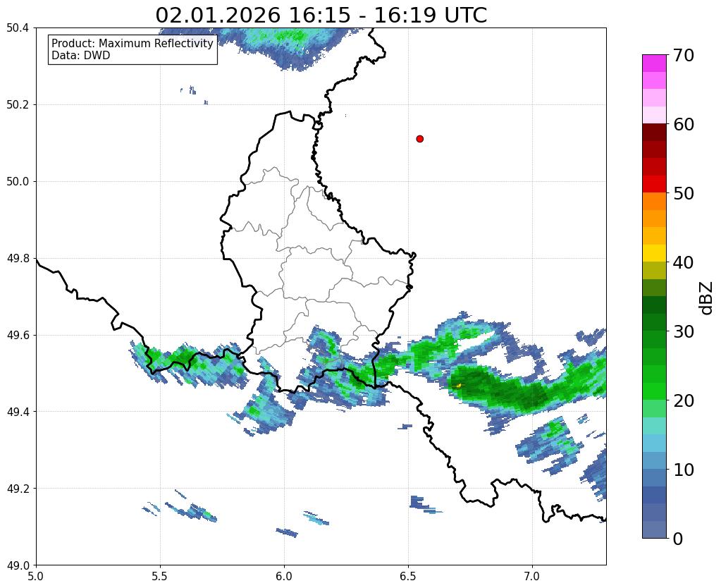Image resolution: width=721 pixels, height=588 pixels.
Task: Click the 49.8 latitude axis label
Action: pos(18,259)
